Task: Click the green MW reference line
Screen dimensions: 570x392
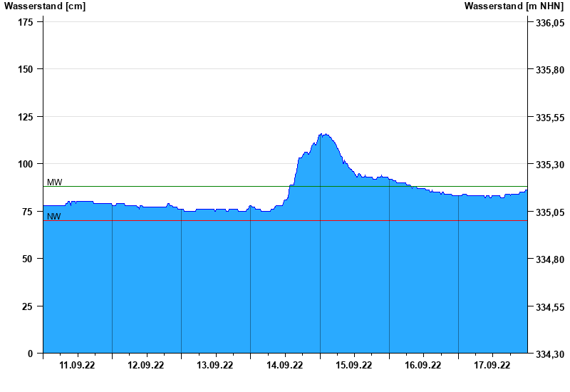Action: click(285, 187)
